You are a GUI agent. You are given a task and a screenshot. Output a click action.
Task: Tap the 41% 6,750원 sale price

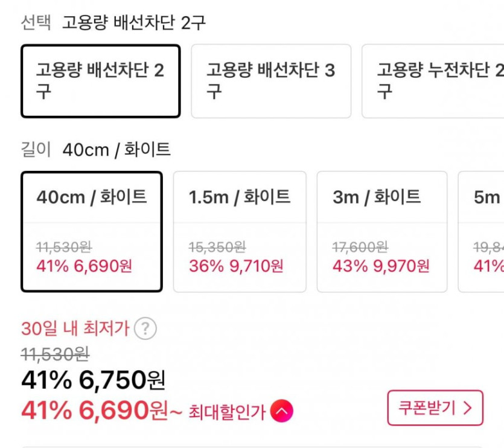pos(93,380)
